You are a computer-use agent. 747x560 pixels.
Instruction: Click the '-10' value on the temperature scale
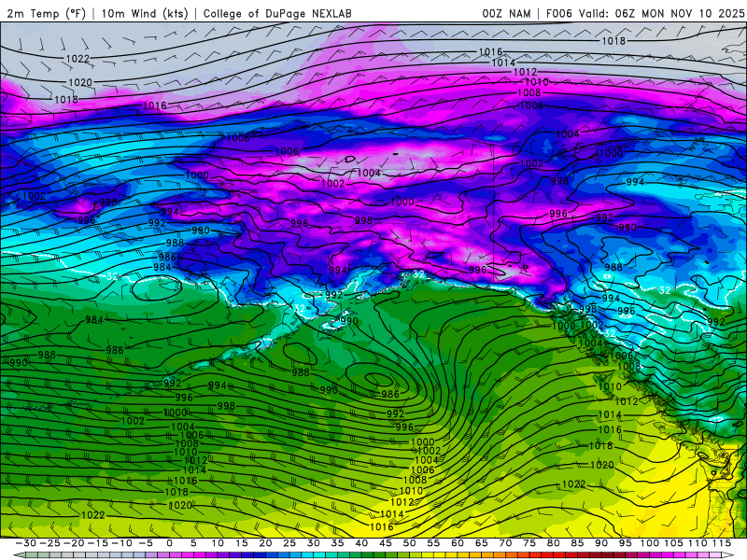121,543
